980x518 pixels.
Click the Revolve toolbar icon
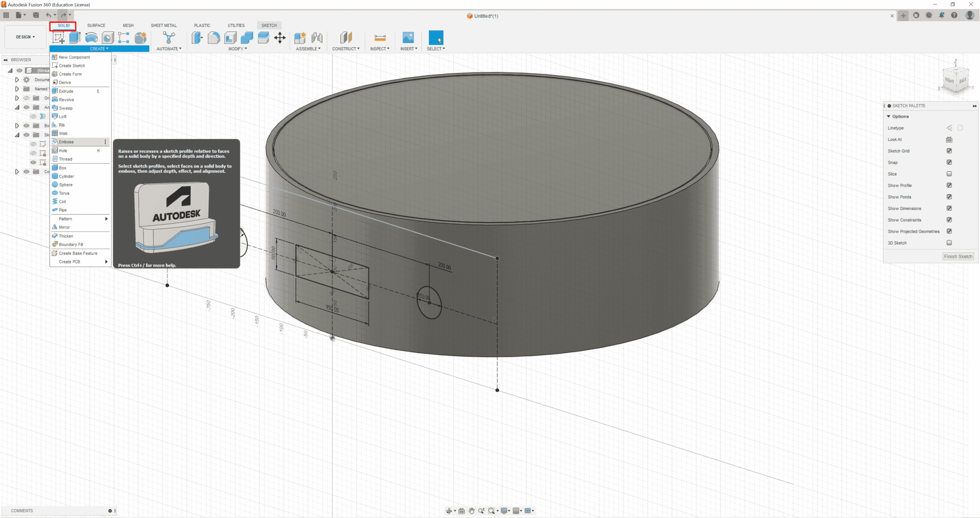[x=91, y=38]
